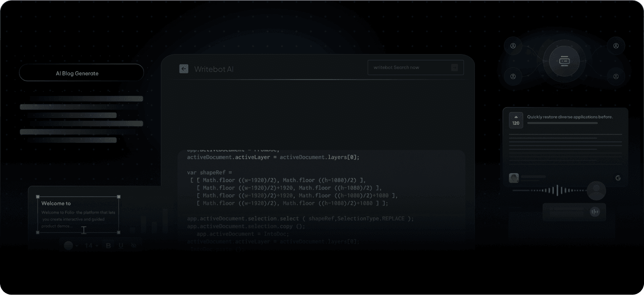Click the hide-eye icon in text toolbar
Screen dimensions: 644x295
[x=134, y=245]
